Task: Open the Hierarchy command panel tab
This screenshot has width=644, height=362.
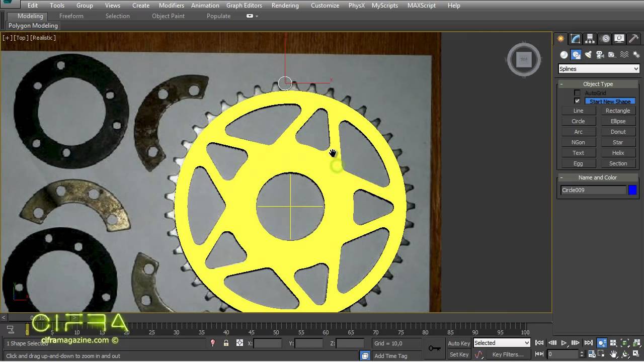Action: tap(590, 39)
